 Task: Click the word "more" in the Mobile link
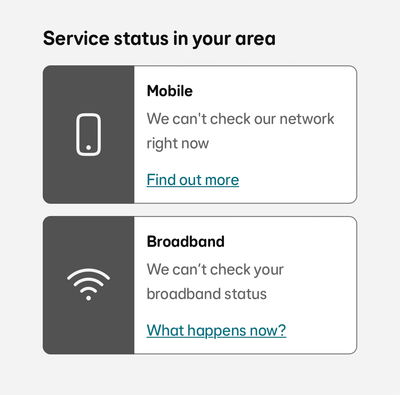[x=222, y=180]
